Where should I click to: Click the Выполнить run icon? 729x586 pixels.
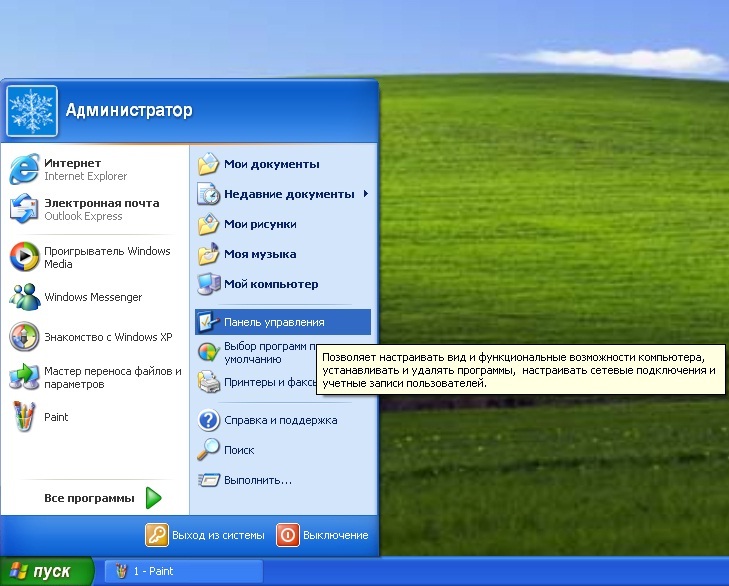(208, 479)
